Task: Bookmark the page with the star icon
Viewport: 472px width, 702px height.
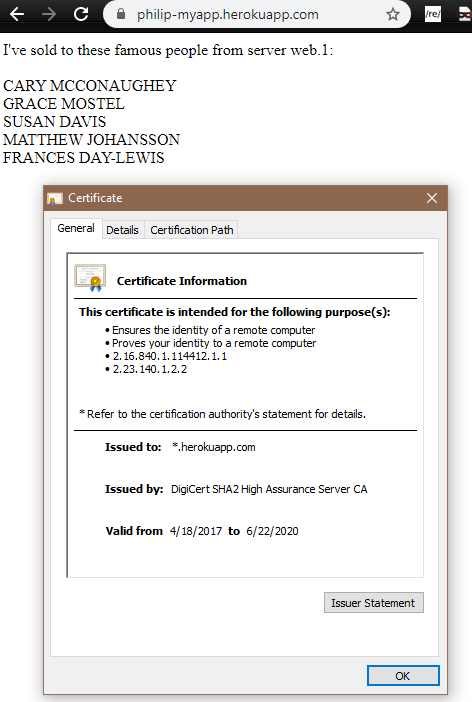Action: coord(393,14)
